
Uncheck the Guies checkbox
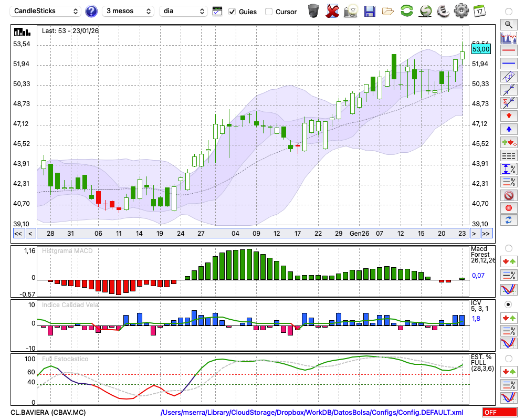233,12
